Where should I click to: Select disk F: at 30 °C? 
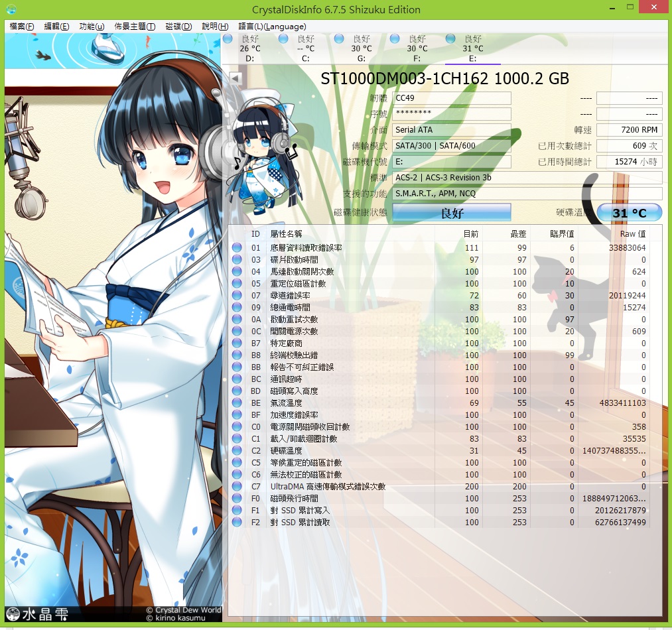[x=417, y=48]
